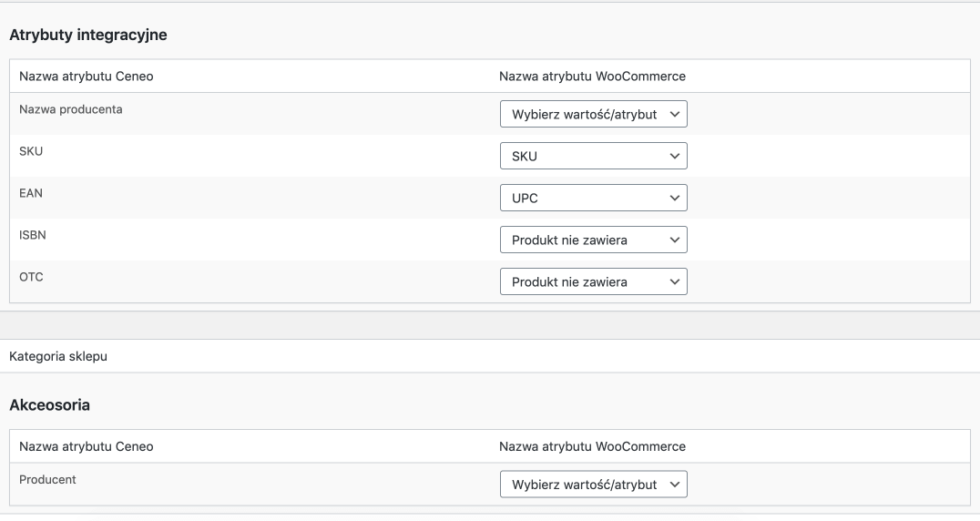Click the Nazwa atrybutu Ceneo header in Atrybuty integracyjne
This screenshot has width=980, height=521.
pyautogui.click(x=87, y=77)
